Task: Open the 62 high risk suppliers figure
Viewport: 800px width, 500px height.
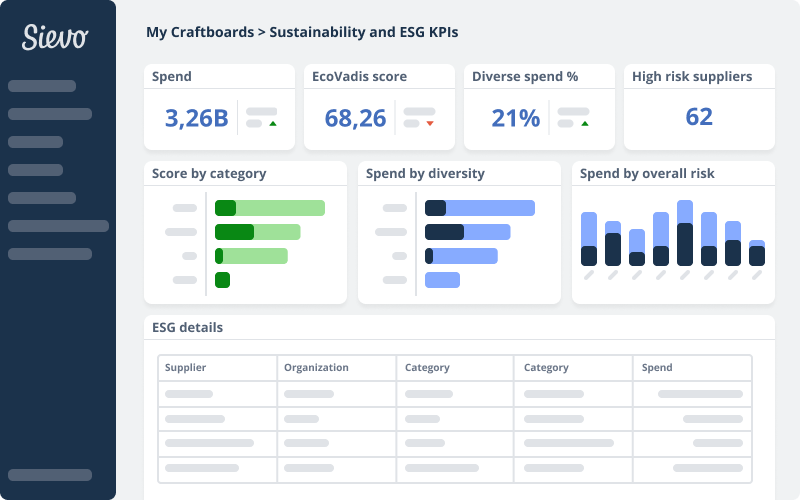Action: [x=699, y=117]
